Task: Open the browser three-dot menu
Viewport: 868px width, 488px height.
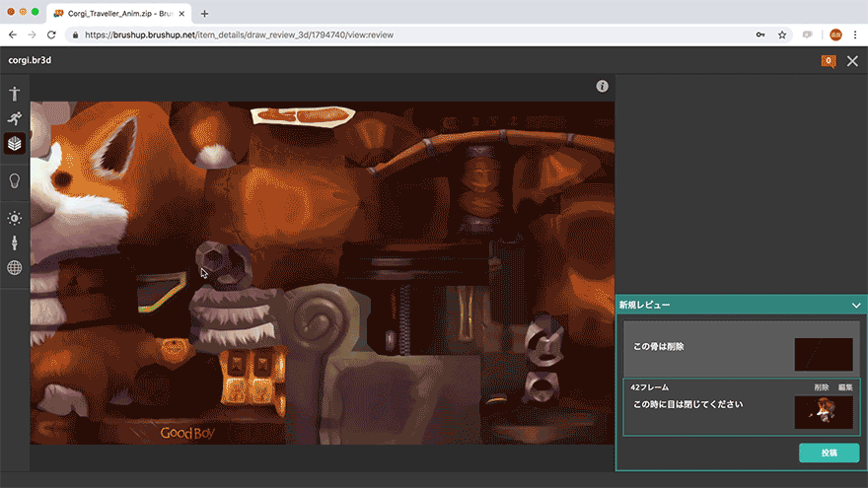Action: tap(855, 35)
